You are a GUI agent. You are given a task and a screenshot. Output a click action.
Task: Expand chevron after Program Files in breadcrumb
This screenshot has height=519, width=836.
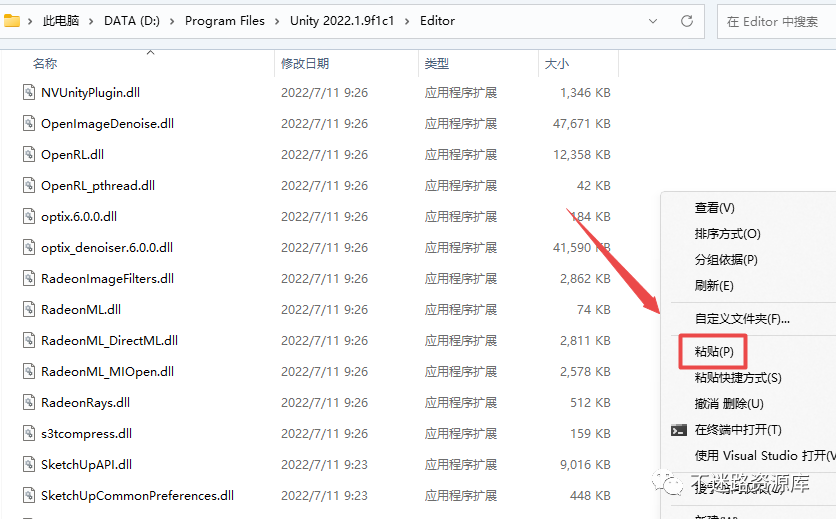277,21
